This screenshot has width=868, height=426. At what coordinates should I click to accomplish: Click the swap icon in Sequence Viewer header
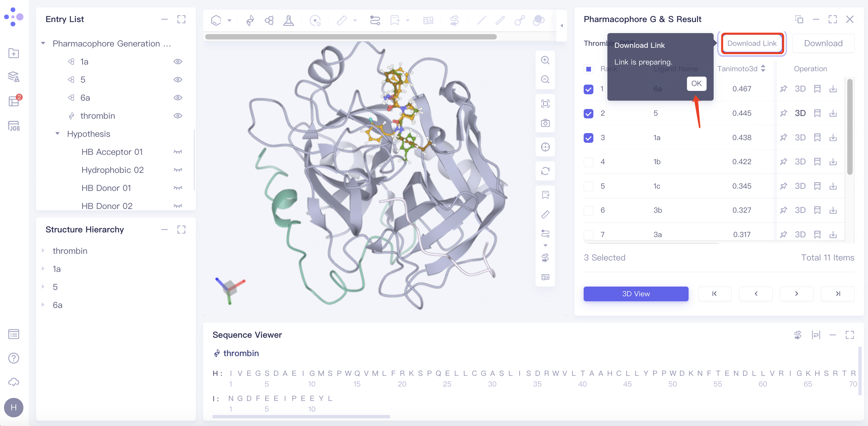coord(798,335)
